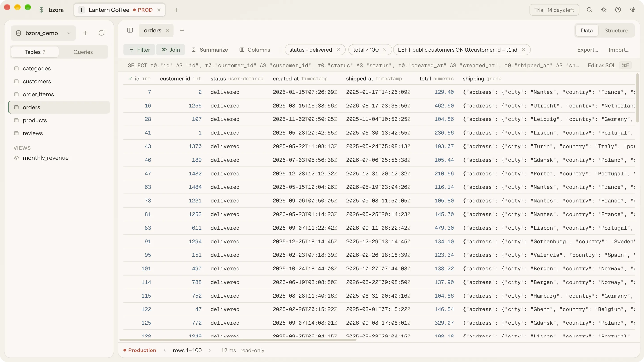644x362 pixels.
Task: Click the Production status indicator
Action: (x=140, y=350)
